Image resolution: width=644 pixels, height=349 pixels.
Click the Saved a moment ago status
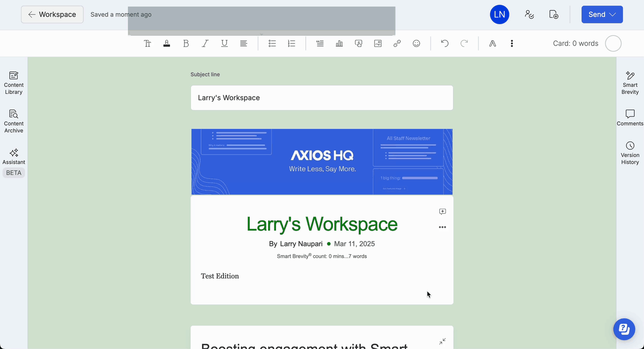tap(121, 14)
